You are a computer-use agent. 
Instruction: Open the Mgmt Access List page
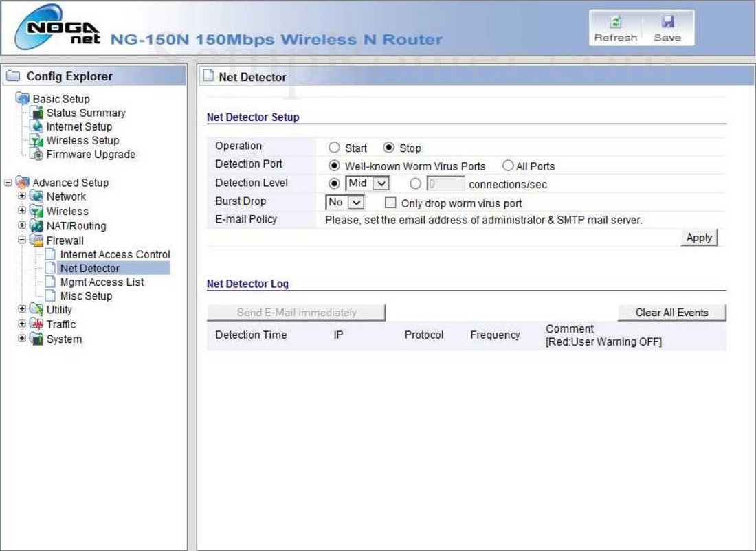pos(102,282)
